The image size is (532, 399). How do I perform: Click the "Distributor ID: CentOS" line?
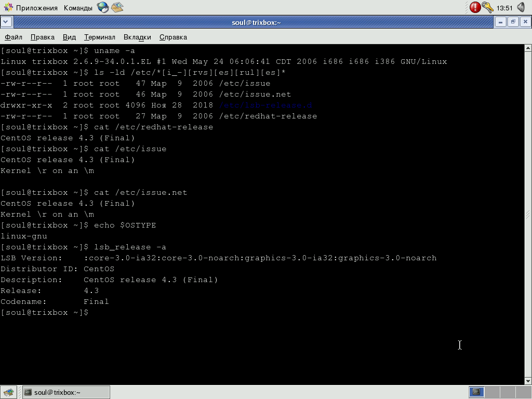(58, 269)
